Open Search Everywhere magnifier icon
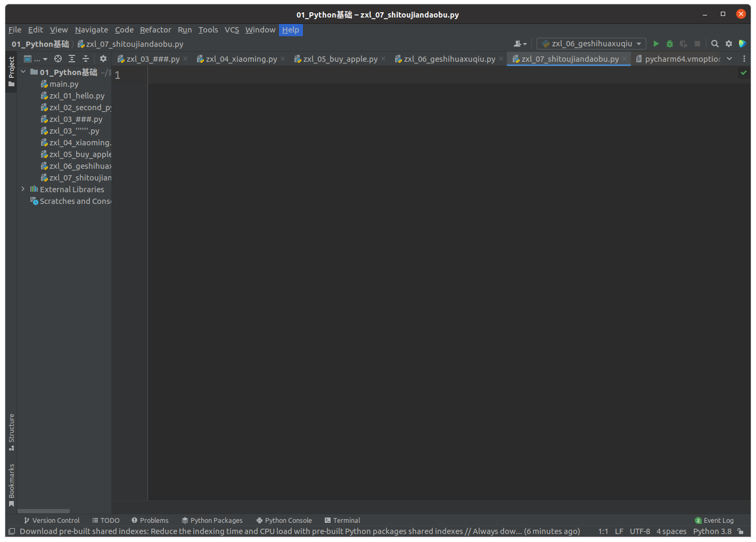Screen dimensions: 756x542 (715, 44)
